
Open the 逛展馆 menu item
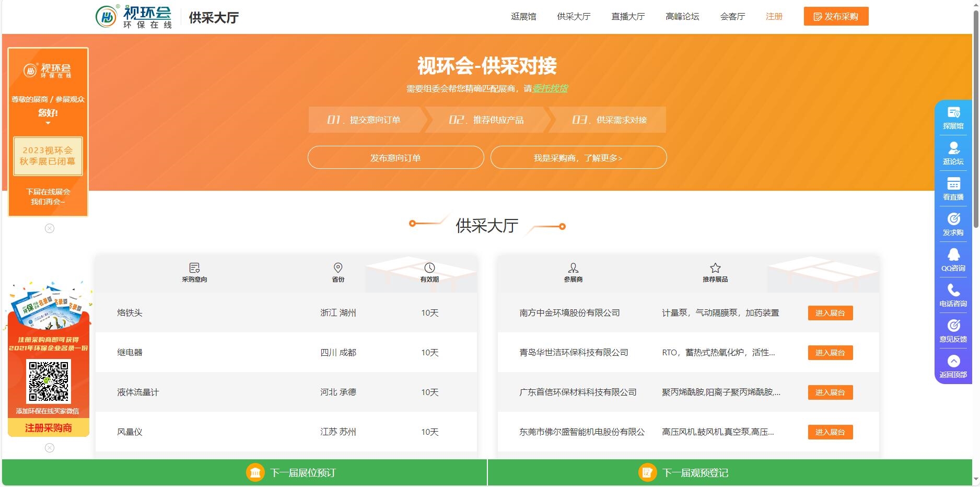(x=523, y=17)
